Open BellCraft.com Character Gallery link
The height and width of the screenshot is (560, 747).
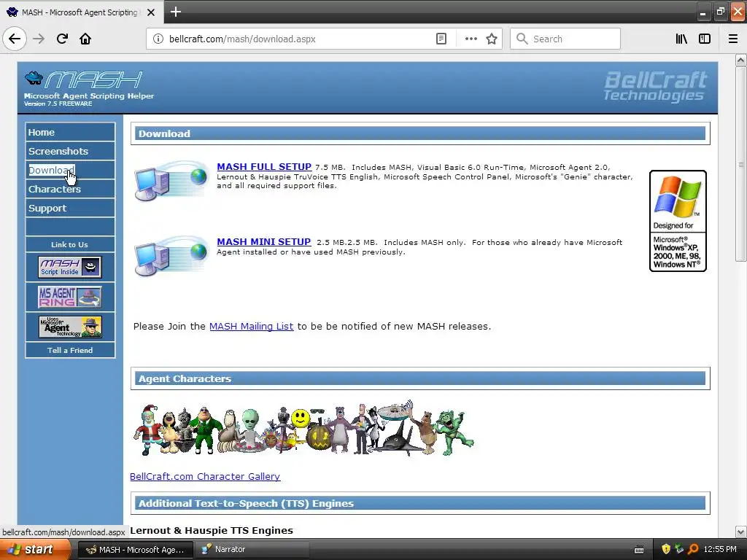205,476
